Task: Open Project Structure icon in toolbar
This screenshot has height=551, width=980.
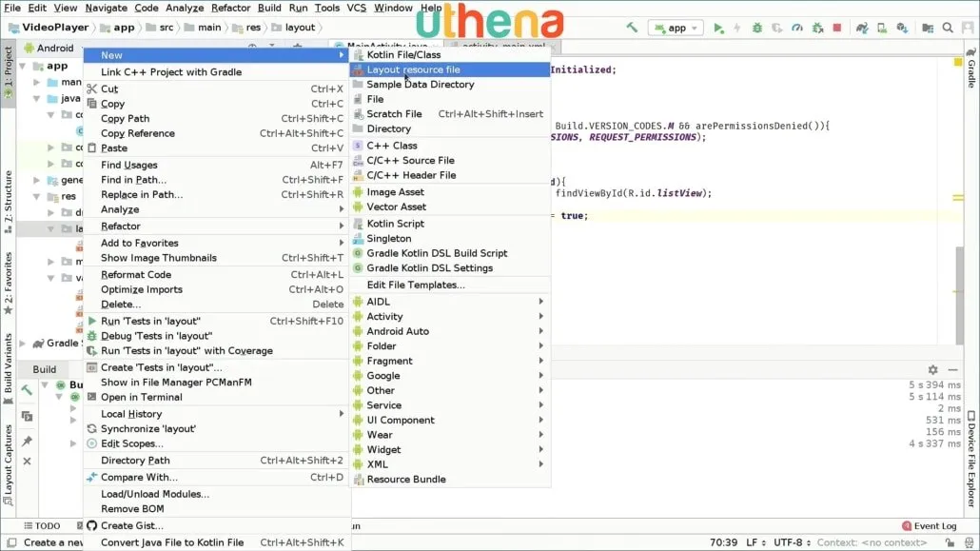Action: [928, 29]
